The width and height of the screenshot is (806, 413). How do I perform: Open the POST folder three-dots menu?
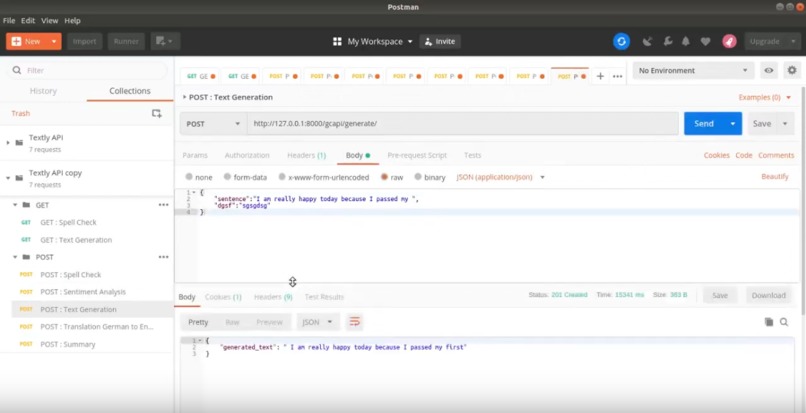(163, 257)
